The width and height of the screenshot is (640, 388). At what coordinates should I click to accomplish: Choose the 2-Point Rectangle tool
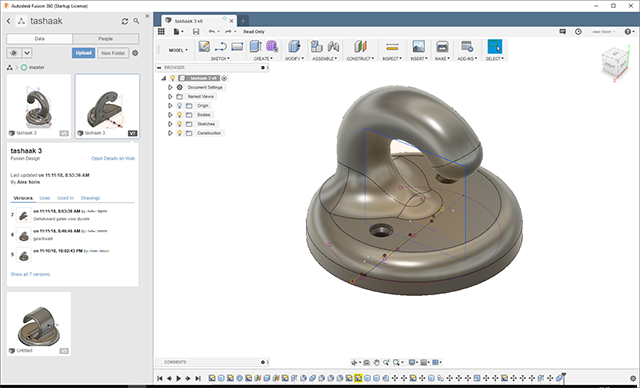[237, 47]
